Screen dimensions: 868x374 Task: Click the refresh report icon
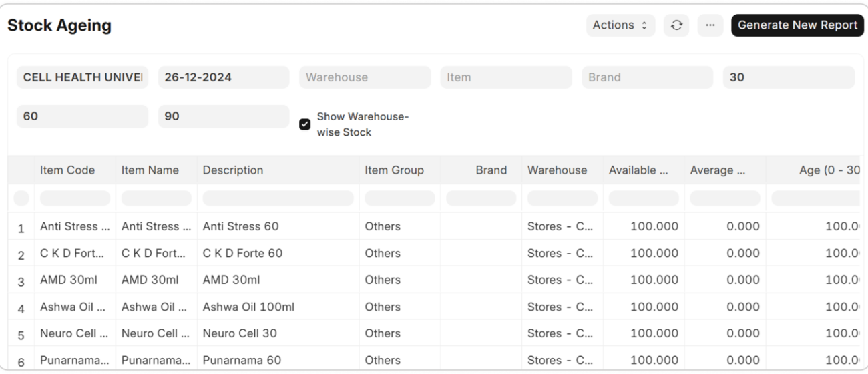click(676, 25)
